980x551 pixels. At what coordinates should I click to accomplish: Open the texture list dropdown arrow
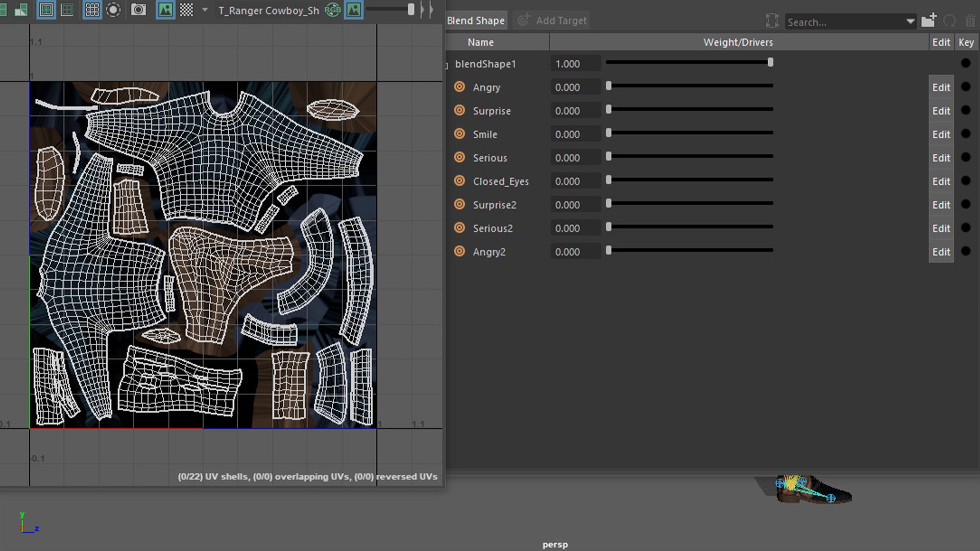click(205, 10)
